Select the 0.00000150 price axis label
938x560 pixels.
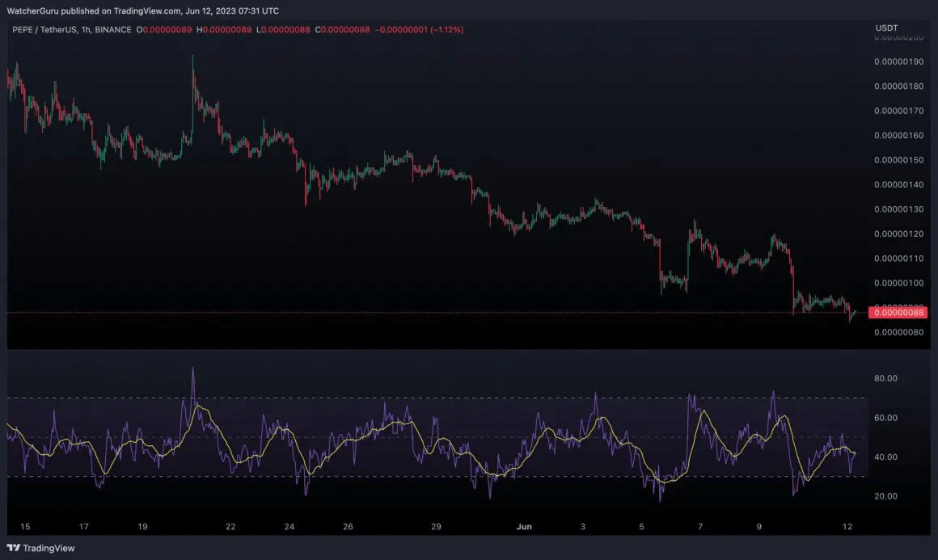(898, 160)
